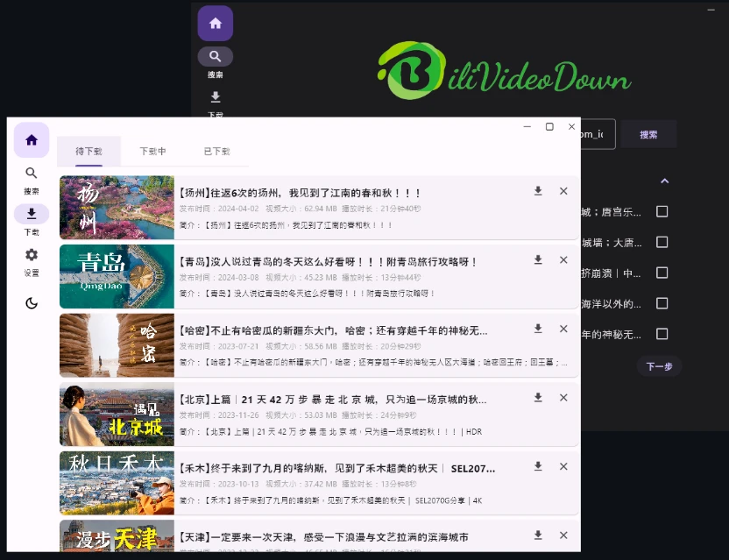Tick the checkbox for the 大唐 城墙 entry
Image resolution: width=729 pixels, height=560 pixels.
click(x=662, y=242)
